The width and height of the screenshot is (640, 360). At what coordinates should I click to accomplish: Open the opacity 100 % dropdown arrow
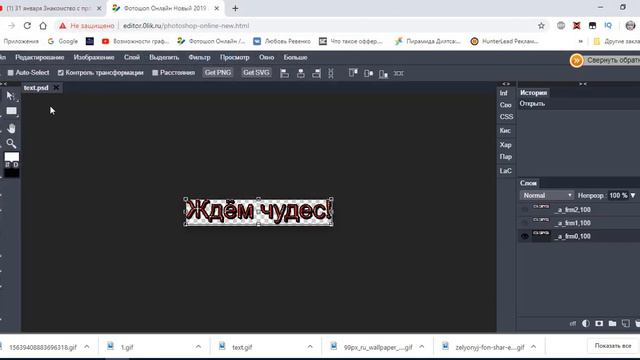[x=633, y=196]
